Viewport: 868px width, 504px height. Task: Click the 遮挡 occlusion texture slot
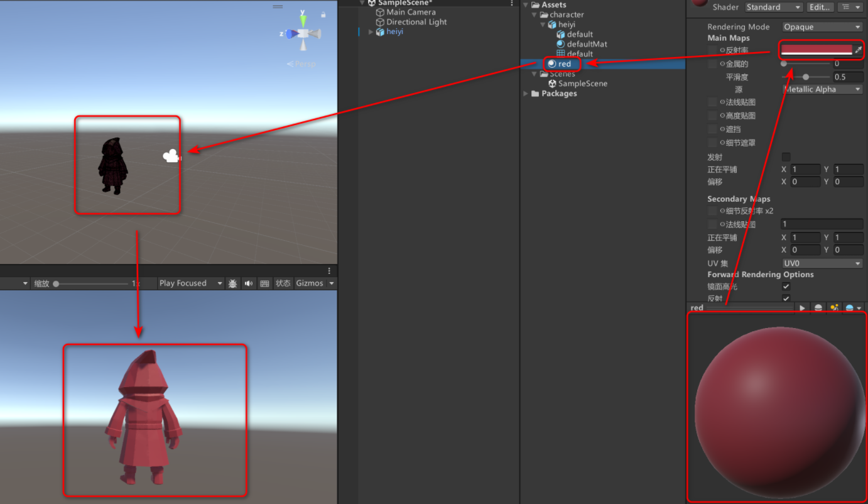tap(712, 129)
